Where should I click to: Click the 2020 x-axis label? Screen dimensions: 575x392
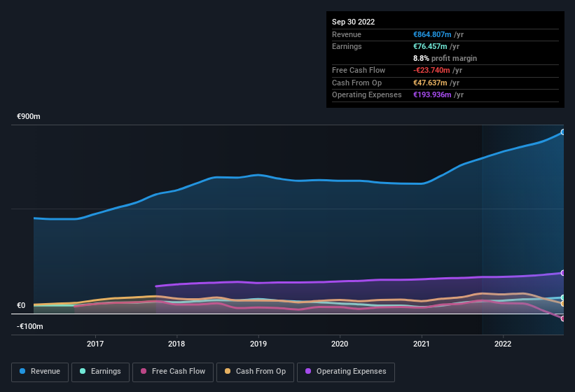click(x=340, y=344)
